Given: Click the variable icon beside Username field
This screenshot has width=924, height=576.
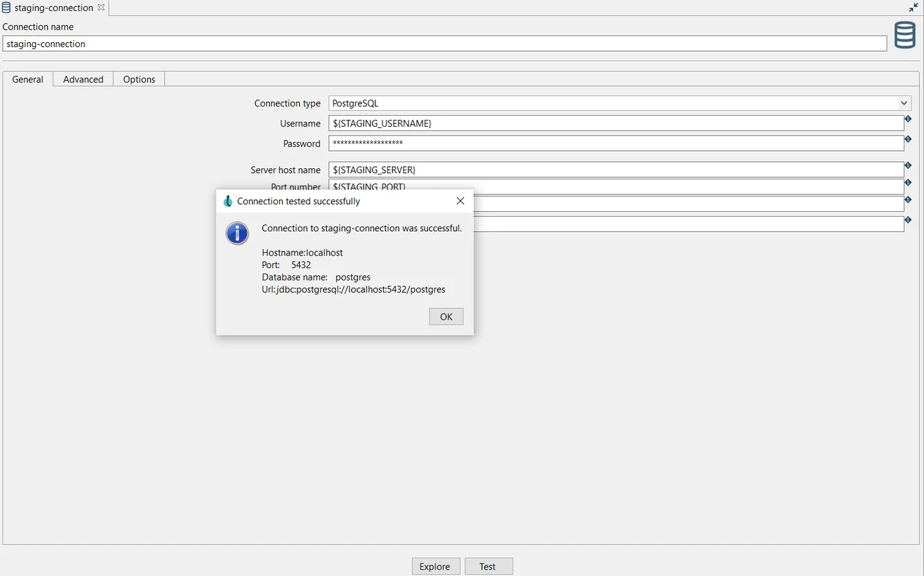Looking at the screenshot, I should point(908,119).
